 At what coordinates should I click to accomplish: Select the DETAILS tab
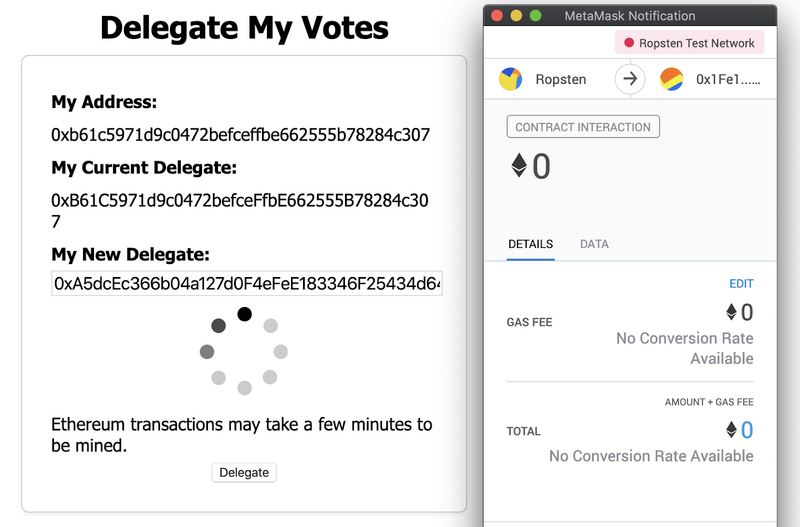531,244
